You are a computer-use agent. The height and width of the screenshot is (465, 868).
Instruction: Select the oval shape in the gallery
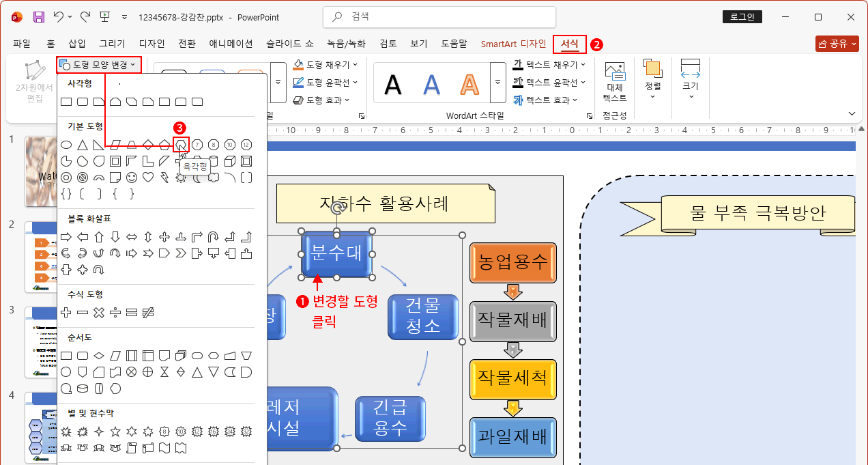pyautogui.click(x=66, y=145)
